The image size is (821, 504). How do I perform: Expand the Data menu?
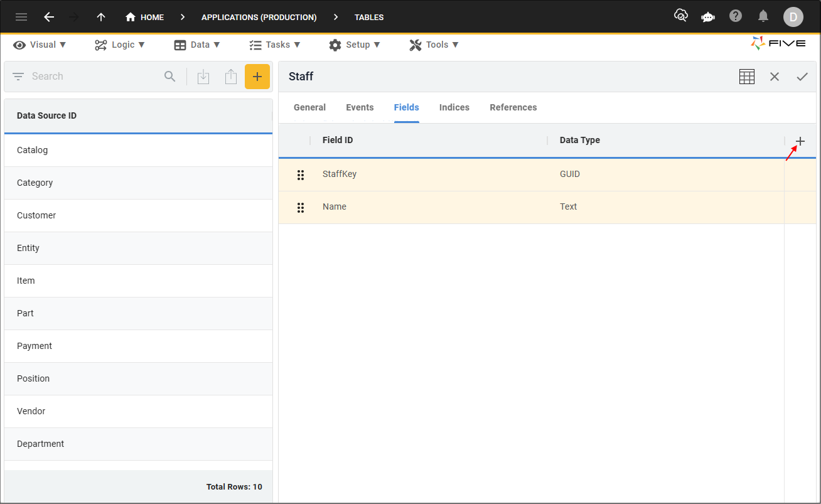click(197, 45)
